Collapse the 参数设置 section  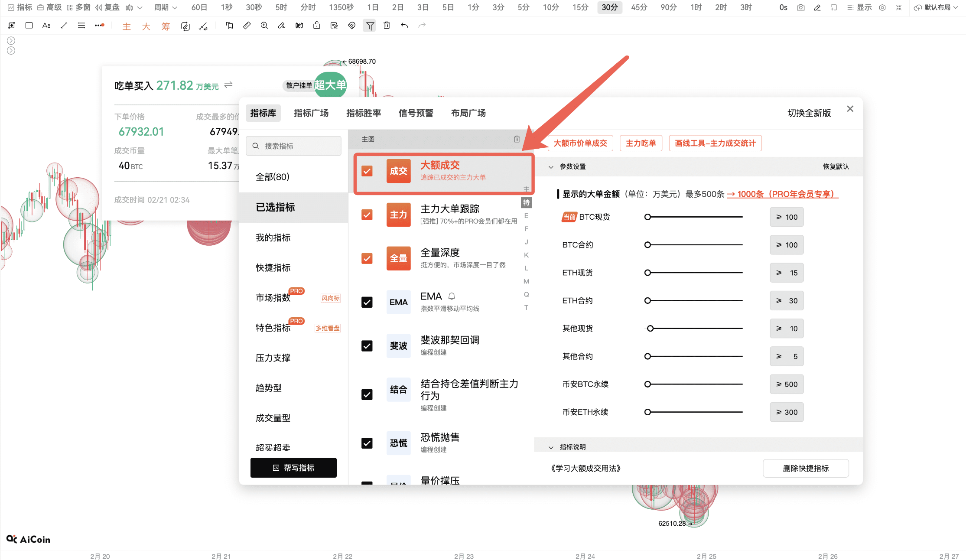(x=551, y=167)
